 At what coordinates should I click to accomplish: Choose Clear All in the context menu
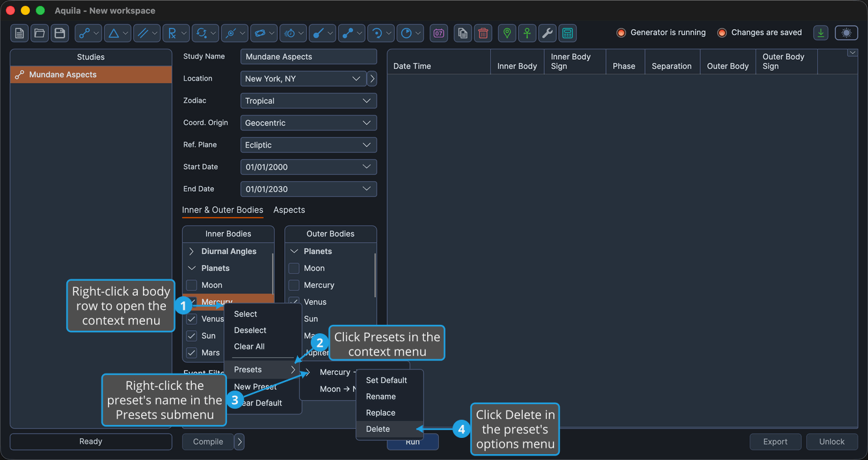(263, 346)
